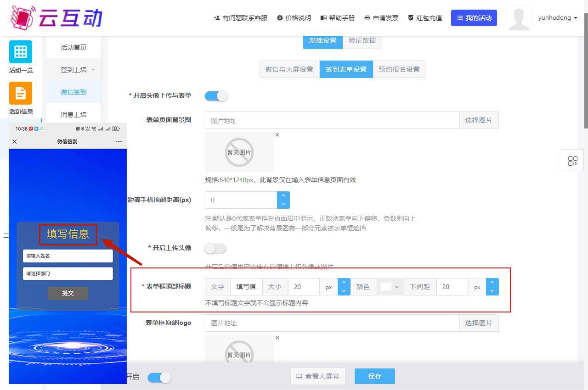
Task: Click the 表单页面背景图 image address field
Action: pyautogui.click(x=332, y=120)
